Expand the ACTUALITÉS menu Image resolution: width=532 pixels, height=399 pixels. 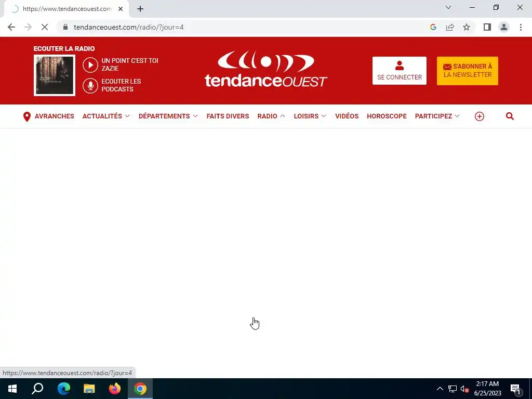[x=106, y=116]
